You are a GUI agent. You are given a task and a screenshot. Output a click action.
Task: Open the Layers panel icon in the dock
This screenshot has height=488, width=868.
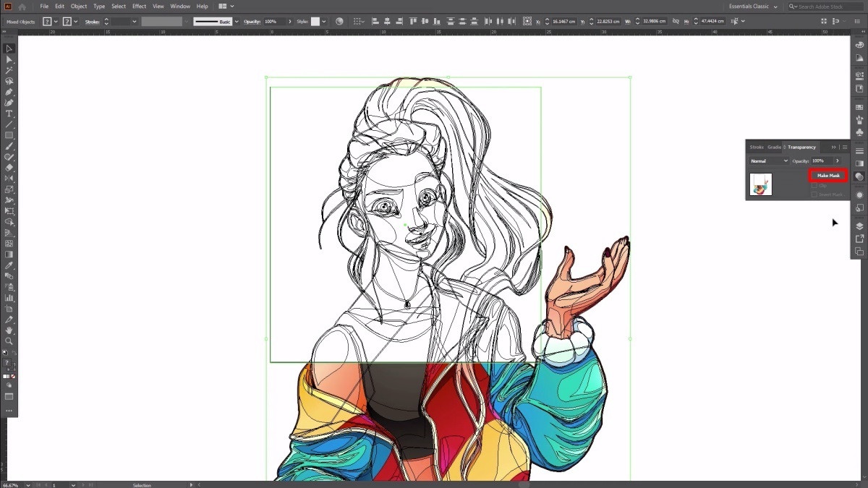click(859, 226)
